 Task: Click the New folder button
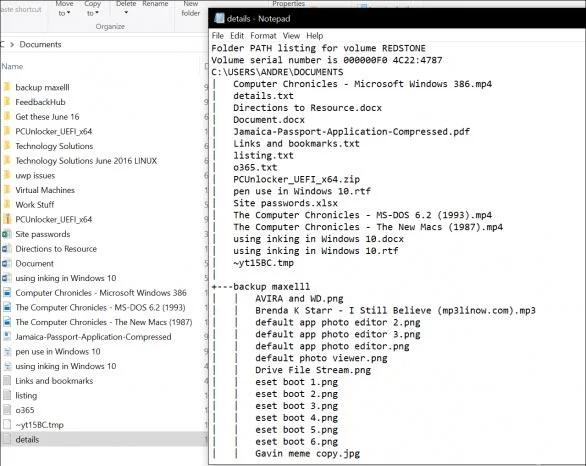191,9
